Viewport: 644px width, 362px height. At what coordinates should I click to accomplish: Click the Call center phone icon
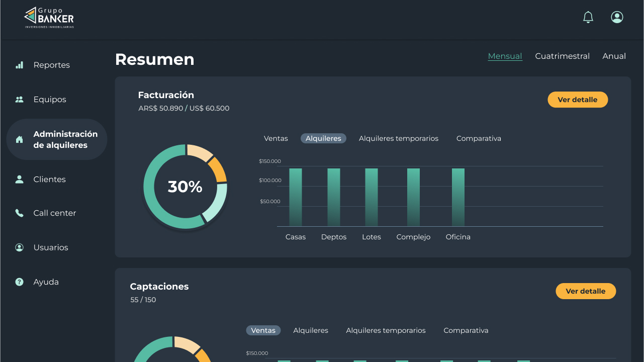point(20,213)
